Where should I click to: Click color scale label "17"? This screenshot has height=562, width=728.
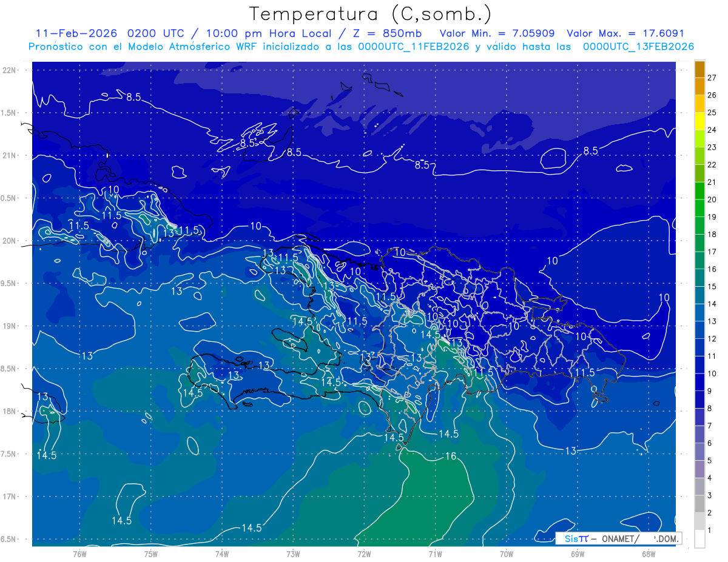[x=712, y=252]
